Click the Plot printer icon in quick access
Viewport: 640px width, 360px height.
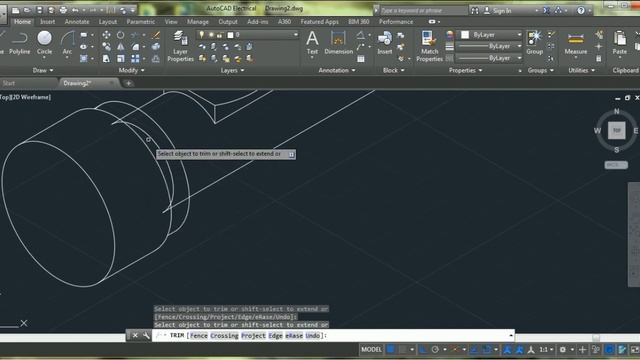click(63, 10)
